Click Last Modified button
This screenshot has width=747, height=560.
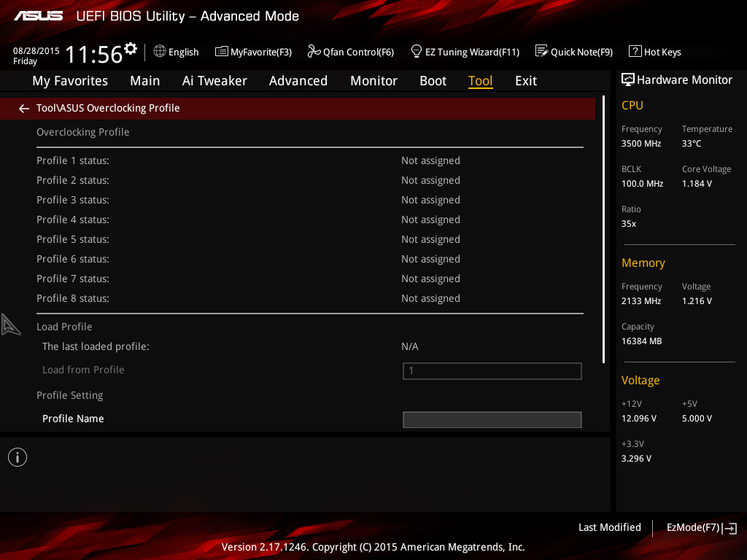609,528
